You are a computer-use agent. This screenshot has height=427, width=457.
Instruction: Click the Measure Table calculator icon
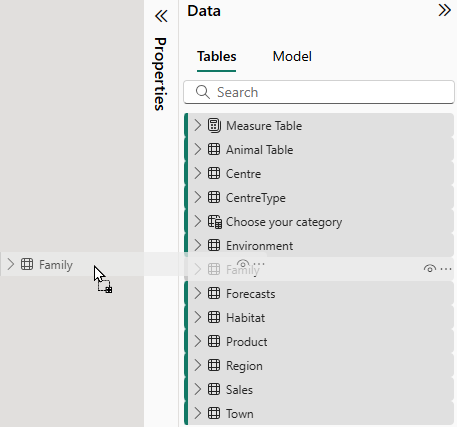tap(214, 126)
